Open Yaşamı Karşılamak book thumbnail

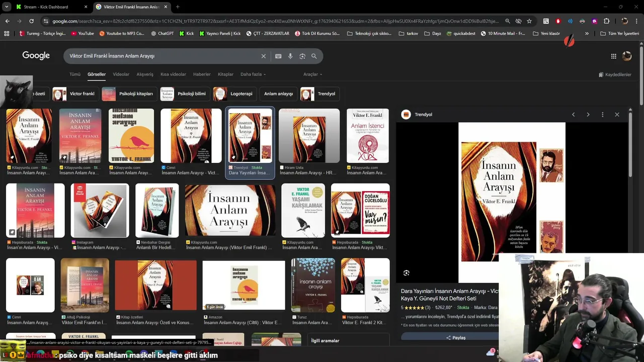[x=303, y=211]
